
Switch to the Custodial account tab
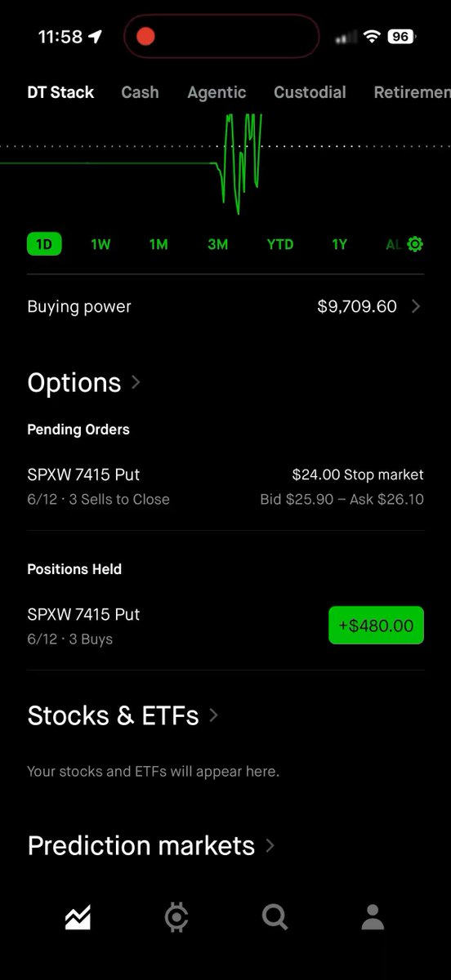310,92
